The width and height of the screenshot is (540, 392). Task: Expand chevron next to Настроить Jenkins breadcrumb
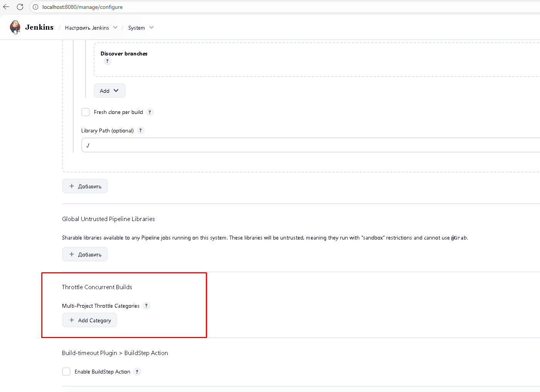115,28
